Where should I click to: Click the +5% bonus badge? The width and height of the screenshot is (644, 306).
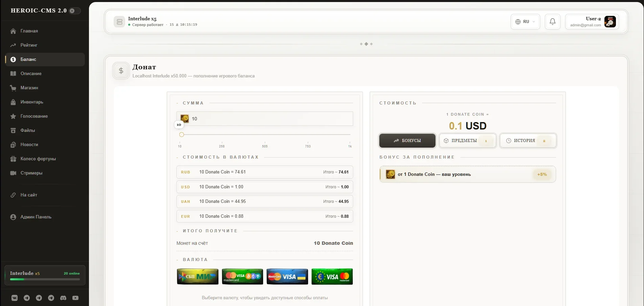(x=542, y=174)
